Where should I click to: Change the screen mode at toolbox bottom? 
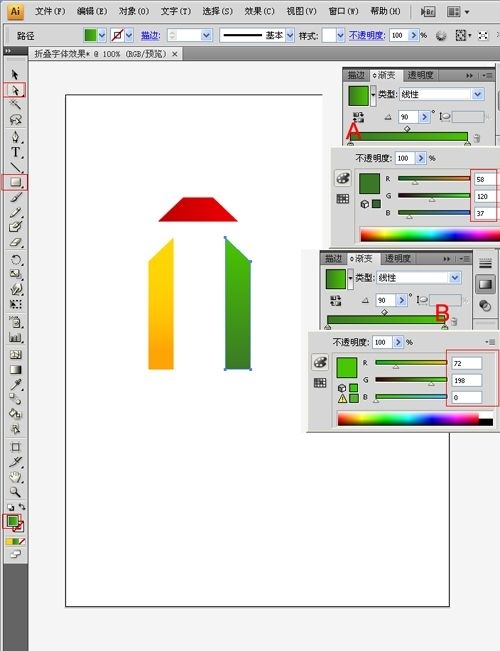(x=15, y=554)
